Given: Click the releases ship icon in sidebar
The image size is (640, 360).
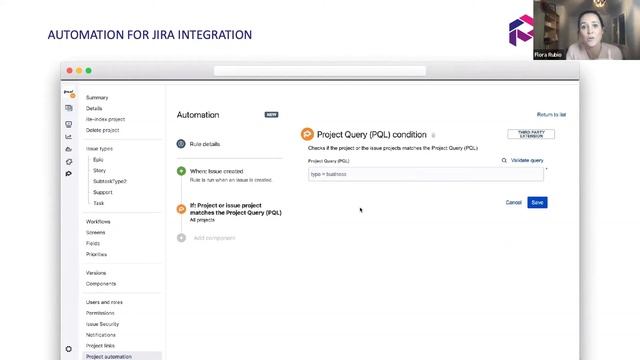Looking at the screenshot, I should [x=69, y=149].
